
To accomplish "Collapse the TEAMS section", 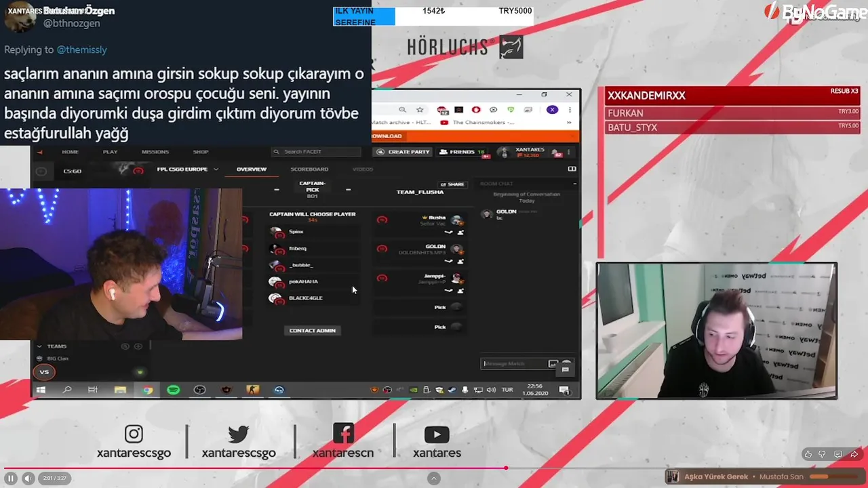I will click(x=39, y=346).
